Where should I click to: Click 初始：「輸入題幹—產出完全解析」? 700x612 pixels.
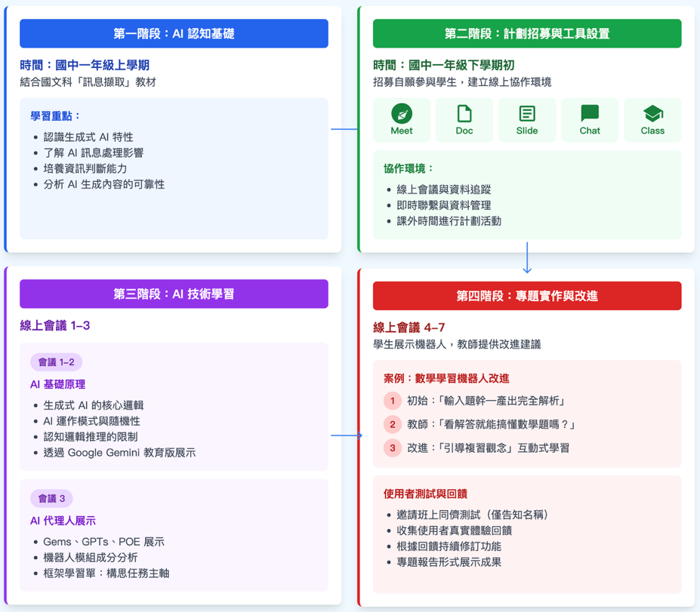pos(486,401)
